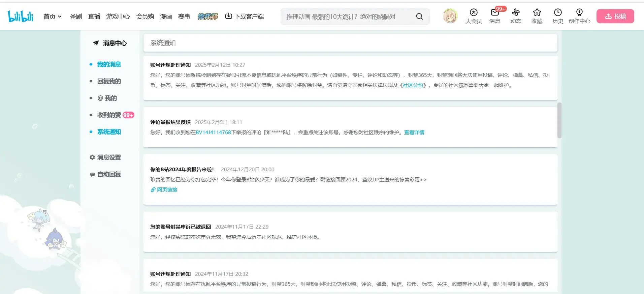This screenshot has width=644, height=294.
Task: Click the pink 投稿 upload button
Action: coord(615,16)
